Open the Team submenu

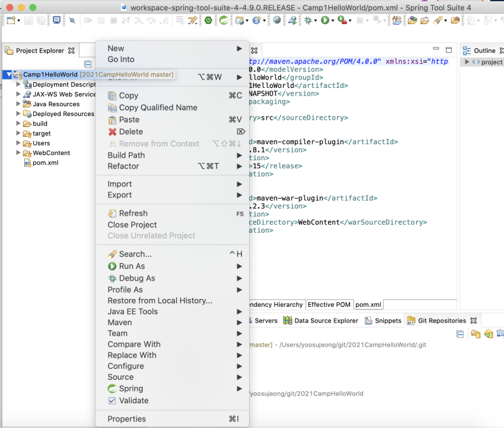(172, 334)
